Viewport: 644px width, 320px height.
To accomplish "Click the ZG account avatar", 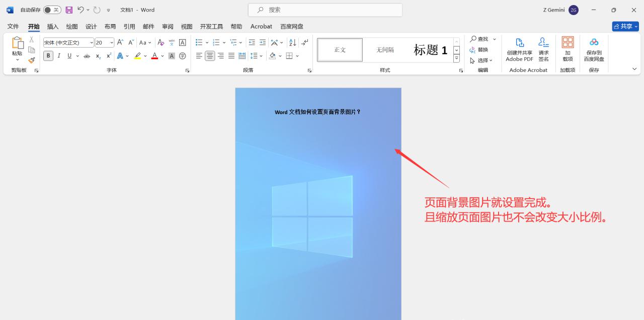I will (574, 10).
